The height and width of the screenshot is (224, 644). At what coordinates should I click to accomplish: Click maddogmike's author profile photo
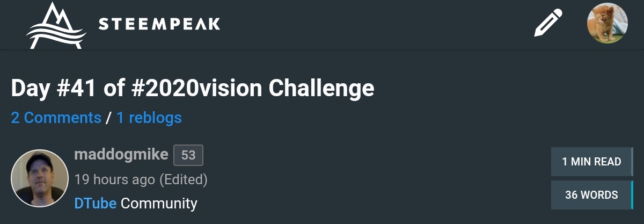pyautogui.click(x=40, y=178)
